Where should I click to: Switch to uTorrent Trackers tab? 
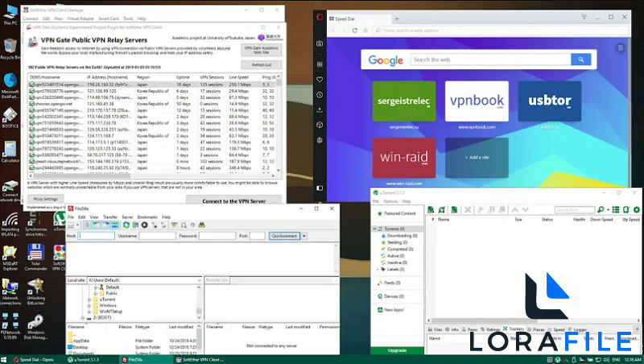pos(513,329)
